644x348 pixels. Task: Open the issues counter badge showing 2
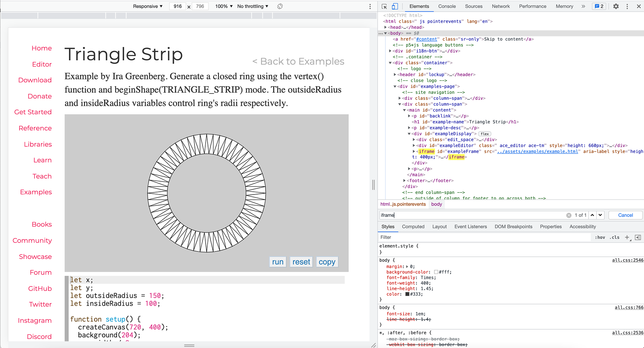(x=599, y=6)
